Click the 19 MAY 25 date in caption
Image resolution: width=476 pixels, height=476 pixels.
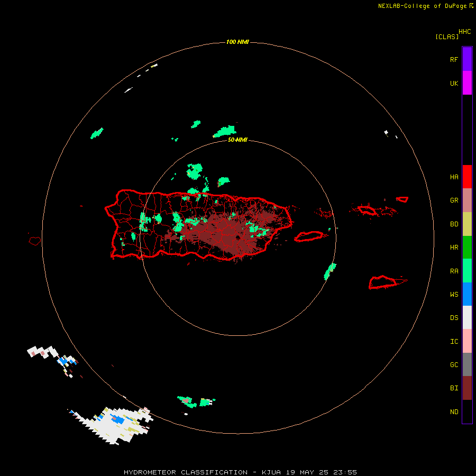[307, 472]
